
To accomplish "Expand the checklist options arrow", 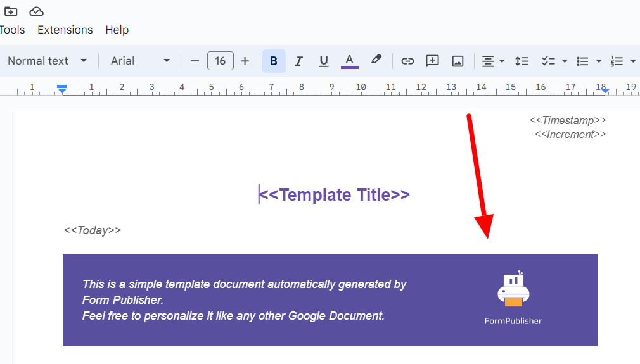I will point(565,61).
